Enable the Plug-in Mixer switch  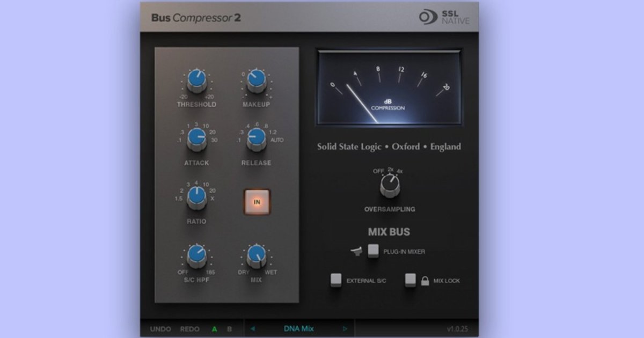tap(374, 251)
